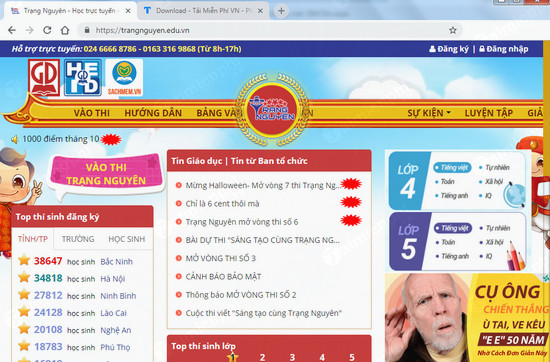Switch to the TRƯỜNG tab
Viewport: 550px width, 362px height.
pos(78,239)
